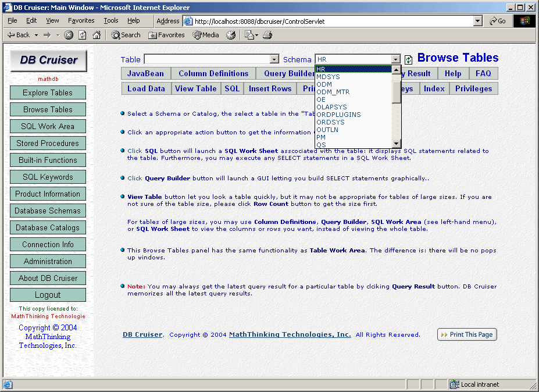Open the Privileges tab
This screenshot has width=539, height=392.
473,89
